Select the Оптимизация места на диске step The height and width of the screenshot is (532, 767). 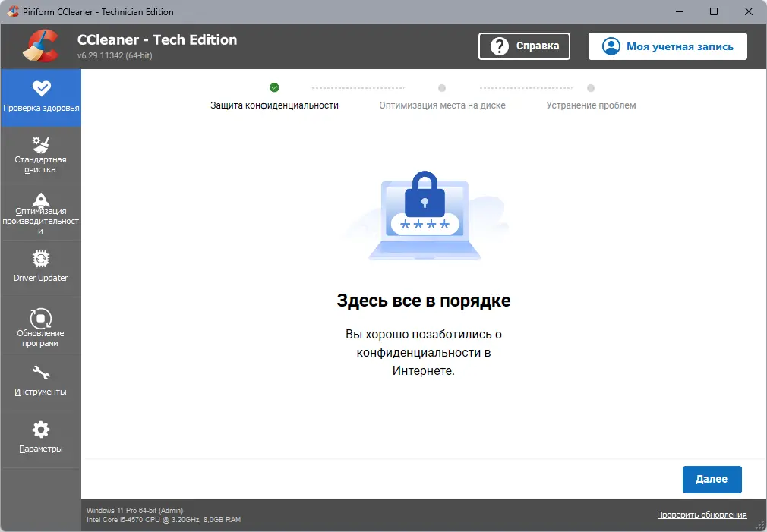pyautogui.click(x=442, y=105)
